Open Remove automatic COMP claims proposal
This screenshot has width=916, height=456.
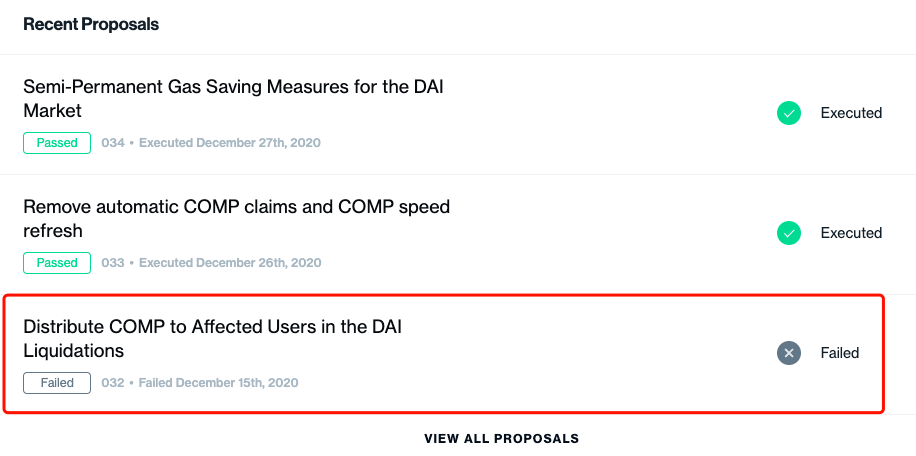(237, 219)
